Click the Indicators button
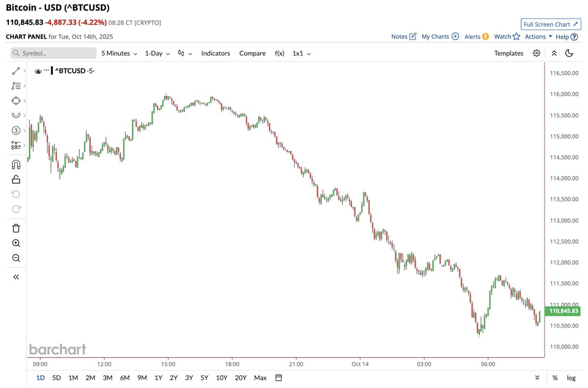Viewport: 588px width, 388px height. (215, 53)
